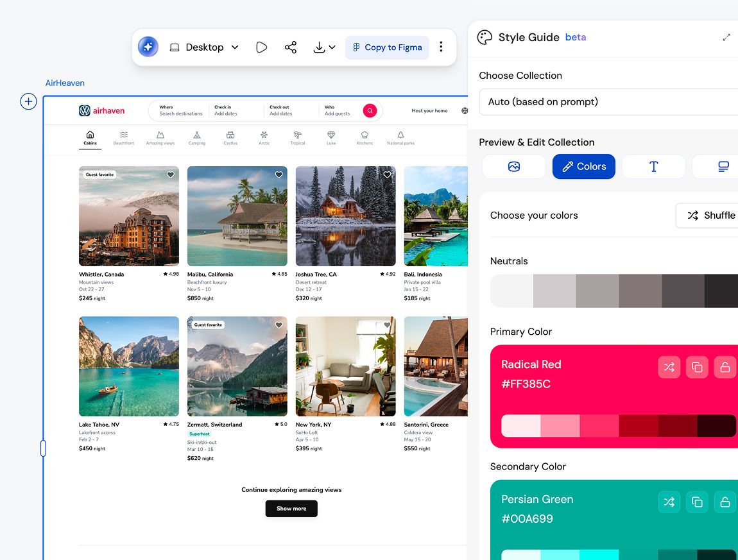Shuffle the Radical Red primary color

click(669, 367)
